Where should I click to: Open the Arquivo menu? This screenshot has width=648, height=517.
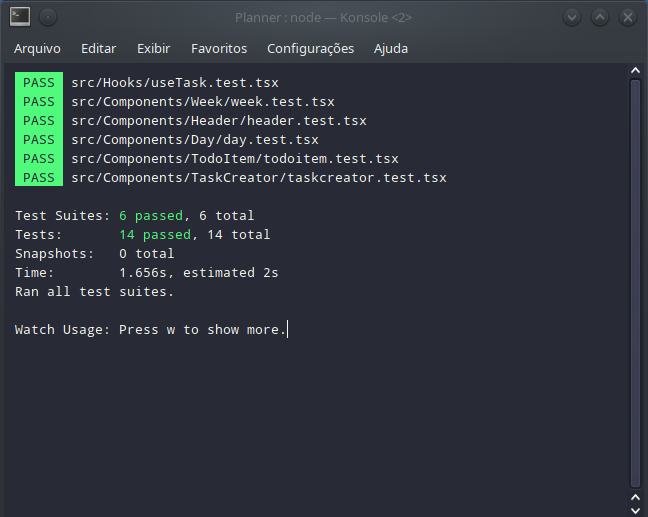coord(37,49)
